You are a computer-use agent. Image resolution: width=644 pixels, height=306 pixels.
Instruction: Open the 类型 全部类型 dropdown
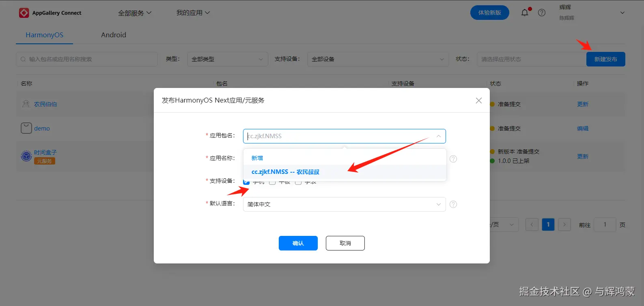(228, 59)
